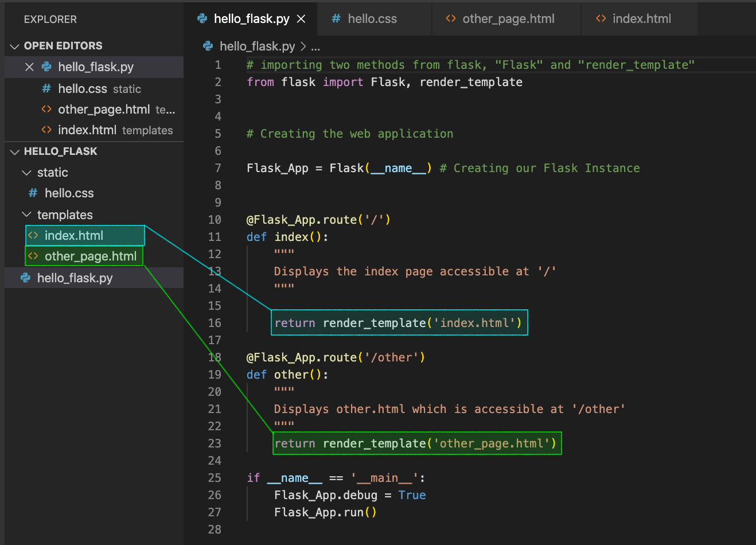
Task: Click the HTML icon beside other_page.html in templates
Action: (34, 256)
